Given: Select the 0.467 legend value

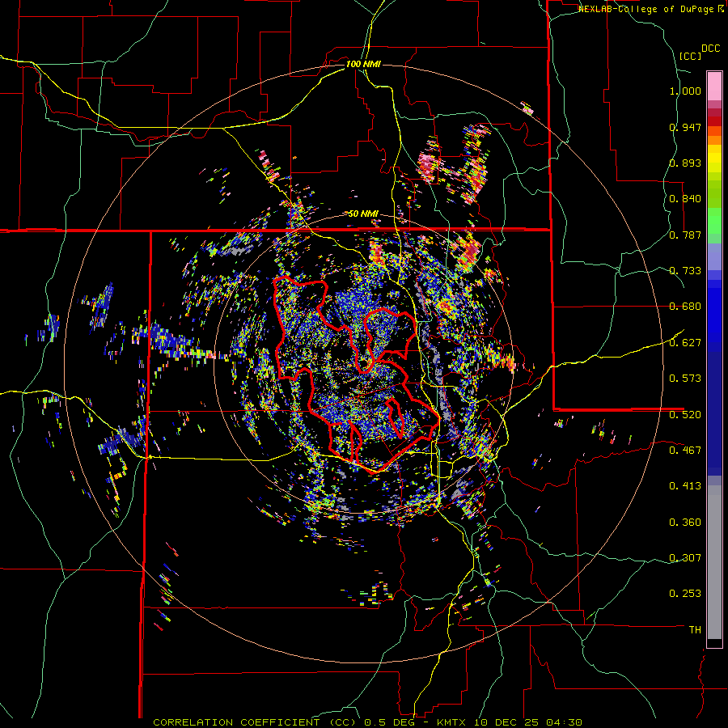Looking at the screenshot, I should pos(685,451).
